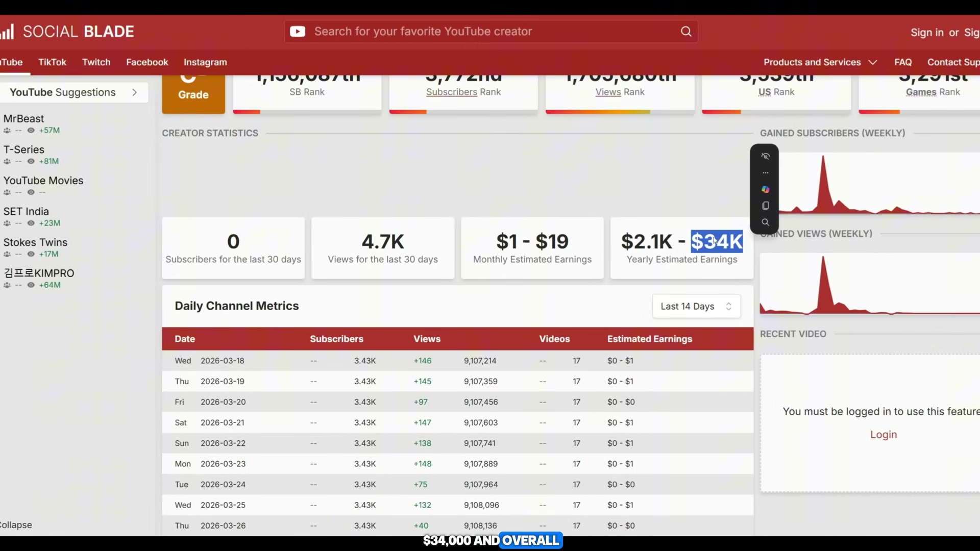
Task: Switch to the TikTok tab
Action: [52, 62]
